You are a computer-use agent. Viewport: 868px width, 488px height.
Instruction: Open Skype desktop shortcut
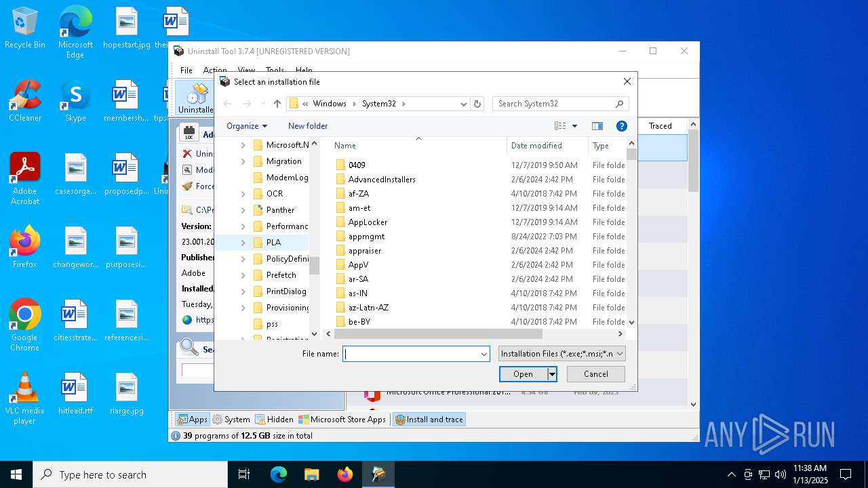click(x=75, y=101)
